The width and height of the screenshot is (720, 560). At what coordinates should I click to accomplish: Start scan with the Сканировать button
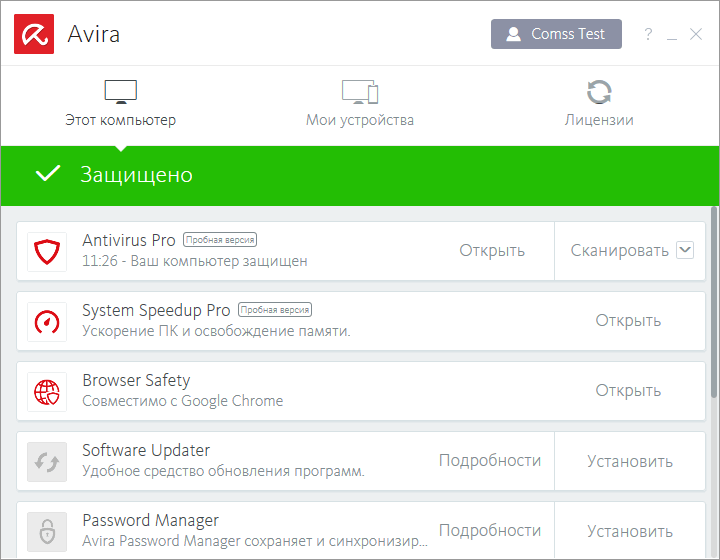pos(619,251)
